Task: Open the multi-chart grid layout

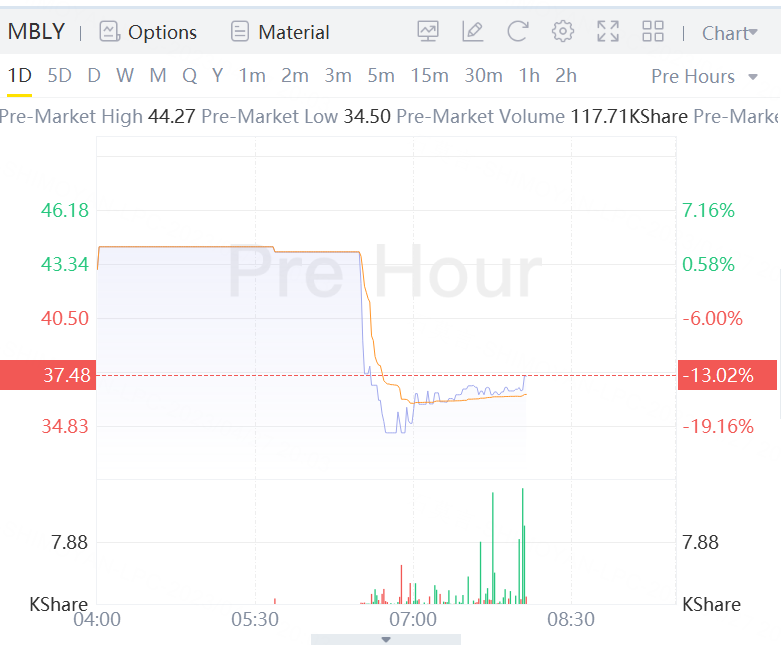Action: tap(653, 32)
